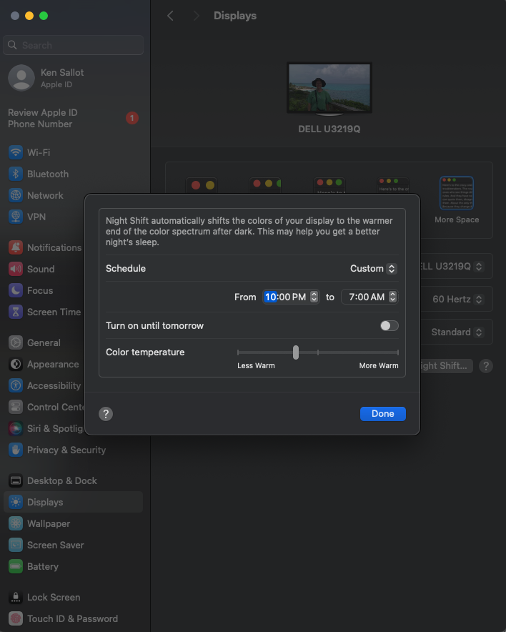Image resolution: width=506 pixels, height=632 pixels.
Task: Open the Network globe icon
Action: tap(16, 195)
